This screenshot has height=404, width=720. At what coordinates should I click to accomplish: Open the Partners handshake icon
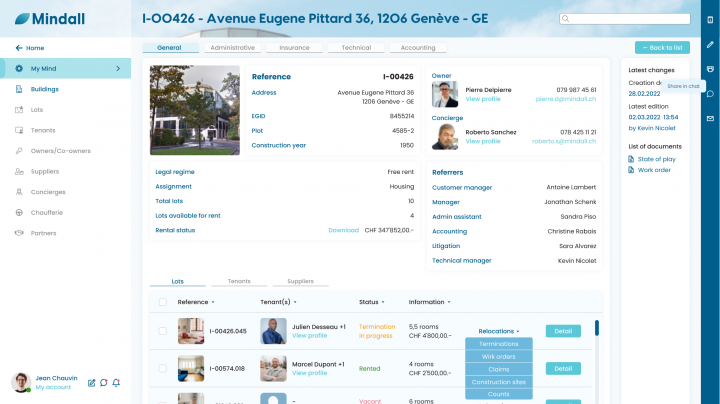19,233
